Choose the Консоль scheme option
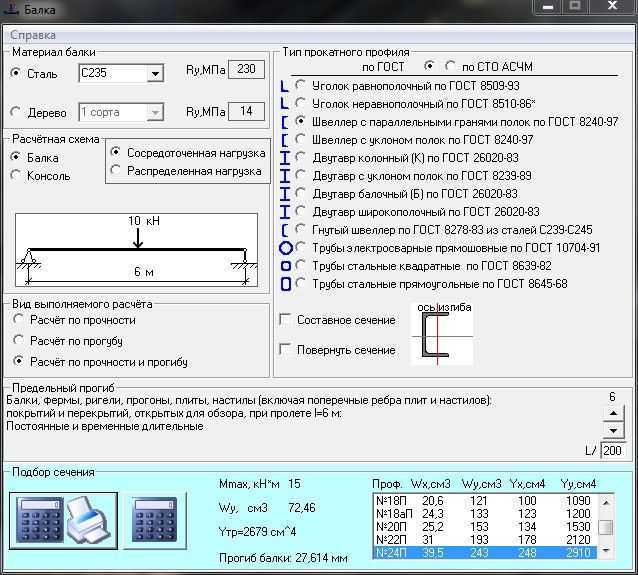638x575 pixels. pyautogui.click(x=15, y=175)
